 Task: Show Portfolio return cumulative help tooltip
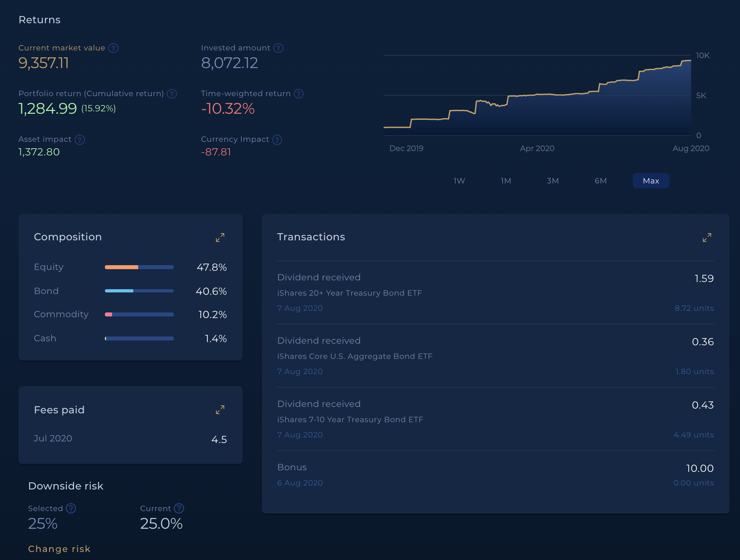pyautogui.click(x=172, y=94)
